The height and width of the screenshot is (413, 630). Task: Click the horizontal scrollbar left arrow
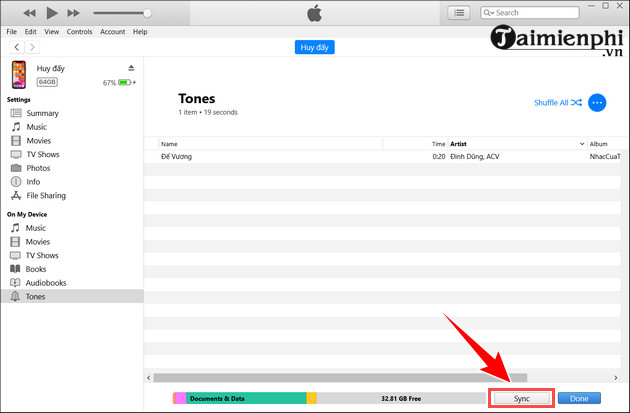(149, 378)
